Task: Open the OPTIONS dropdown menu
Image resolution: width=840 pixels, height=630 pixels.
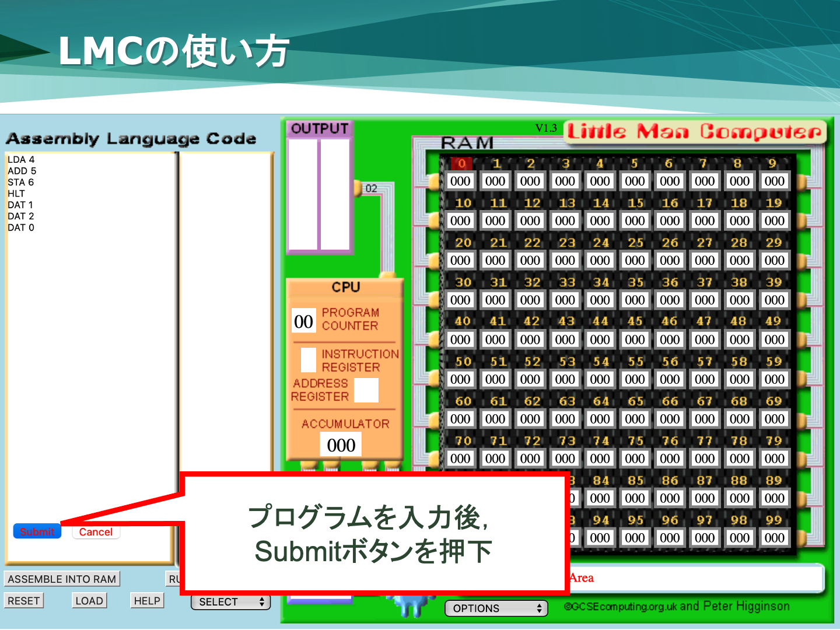Action: 496,608
